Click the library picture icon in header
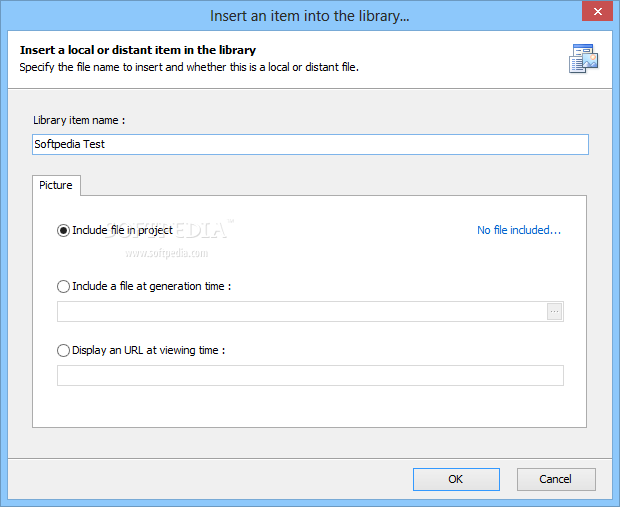620x507 pixels. tap(584, 59)
